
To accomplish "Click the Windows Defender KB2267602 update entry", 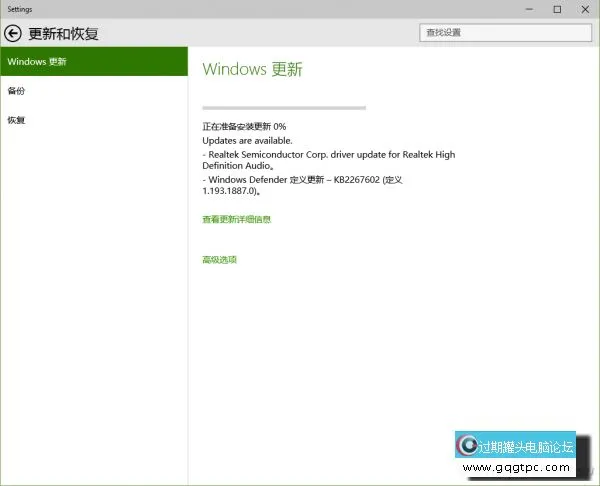I will click(302, 185).
